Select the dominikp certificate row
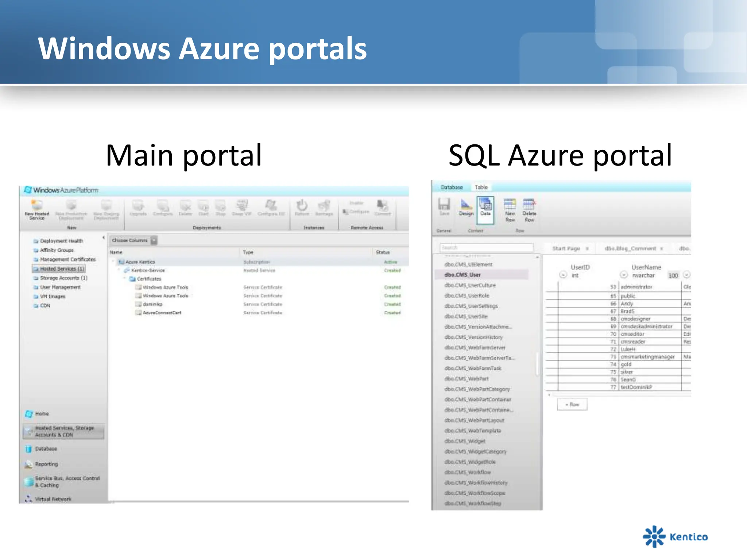This screenshot has width=747, height=560. pyautogui.click(x=259, y=304)
